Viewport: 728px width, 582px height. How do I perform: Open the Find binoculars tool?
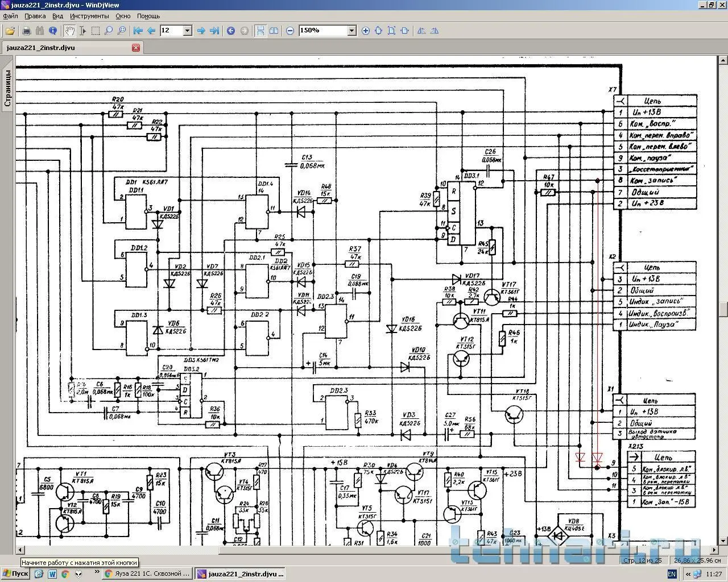tap(40, 31)
